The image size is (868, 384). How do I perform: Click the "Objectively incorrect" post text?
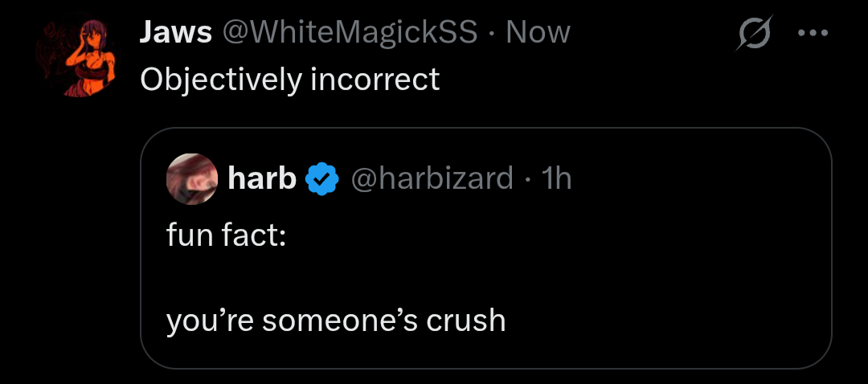point(289,79)
